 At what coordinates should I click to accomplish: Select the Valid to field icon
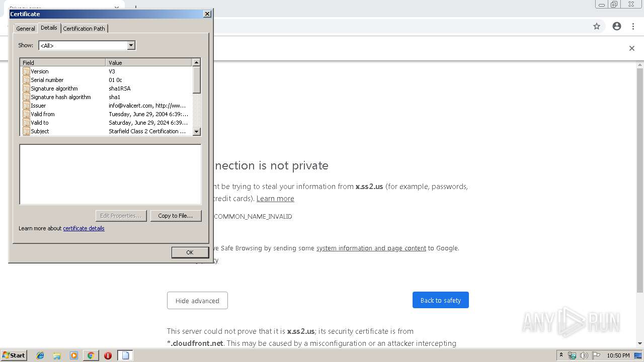pos(26,123)
